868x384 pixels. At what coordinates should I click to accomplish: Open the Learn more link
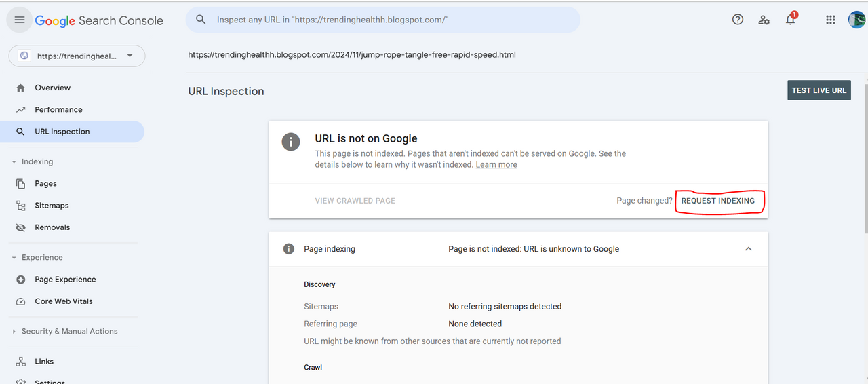tap(496, 165)
